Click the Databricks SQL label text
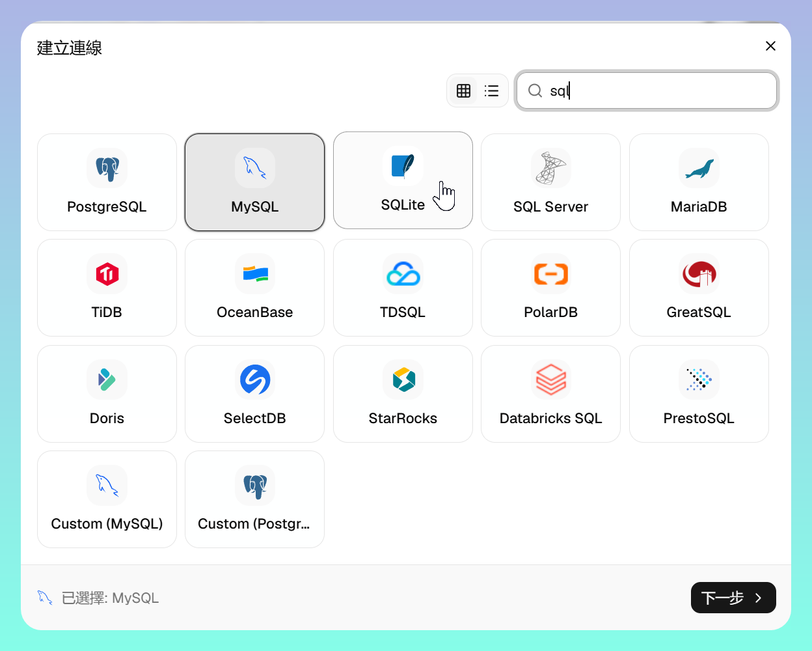 (x=550, y=419)
